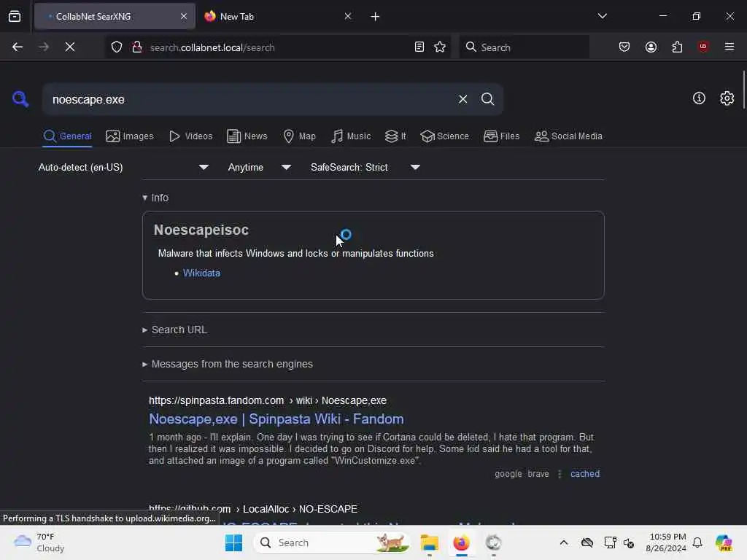747x560 pixels.
Task: Open the tracking protection shield icon
Action: (x=117, y=47)
